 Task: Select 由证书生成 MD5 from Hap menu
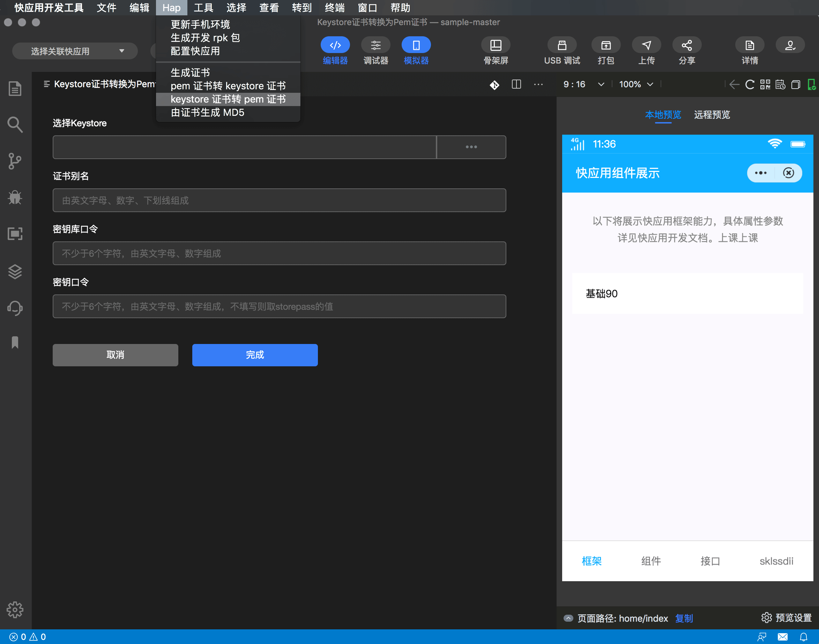click(207, 112)
